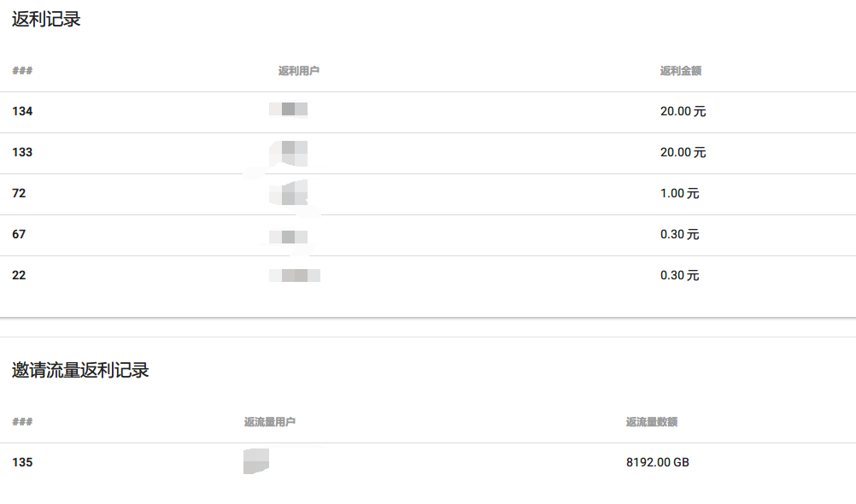The height and width of the screenshot is (504, 856).
Task: Click the 8192.00 GB traffic amount
Action: [657, 463]
